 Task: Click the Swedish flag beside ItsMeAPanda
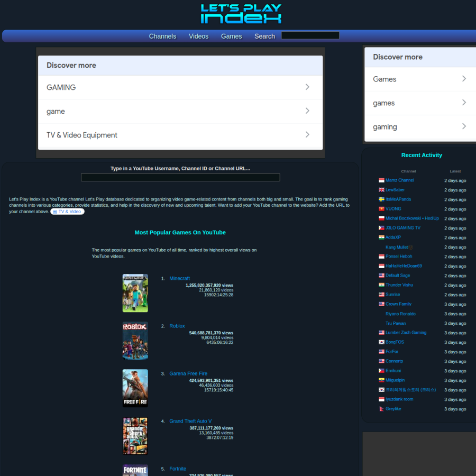pyautogui.click(x=381, y=199)
